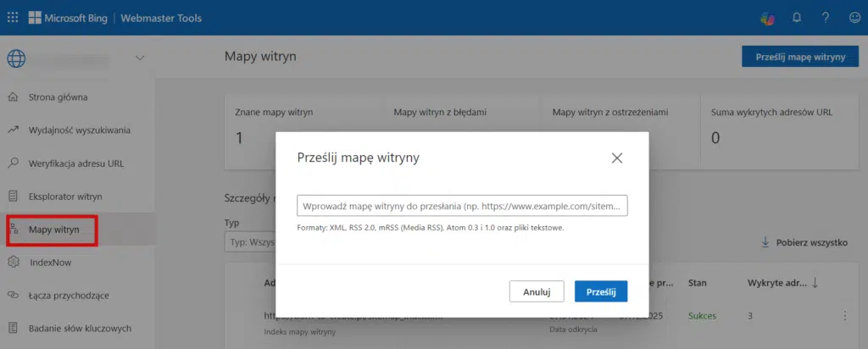Open feedback smiley face icon
This screenshot has width=868, height=349.
pos(854,18)
